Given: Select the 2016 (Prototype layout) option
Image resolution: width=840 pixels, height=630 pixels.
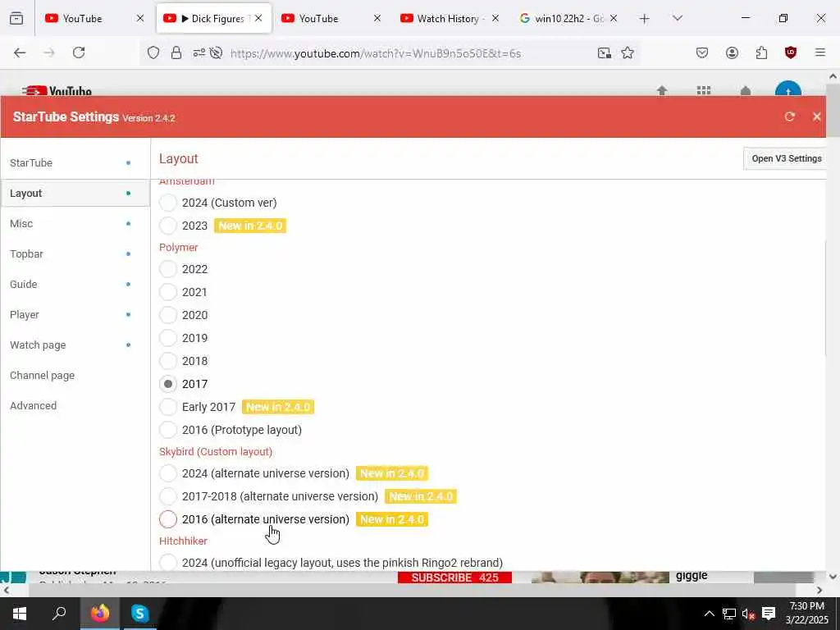Looking at the screenshot, I should [167, 430].
